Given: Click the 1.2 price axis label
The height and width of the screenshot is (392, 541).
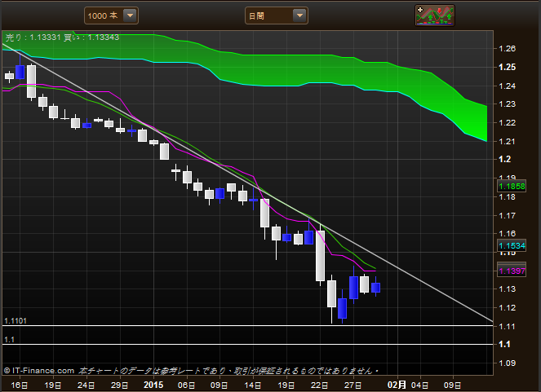Looking at the screenshot, I should pos(505,159).
